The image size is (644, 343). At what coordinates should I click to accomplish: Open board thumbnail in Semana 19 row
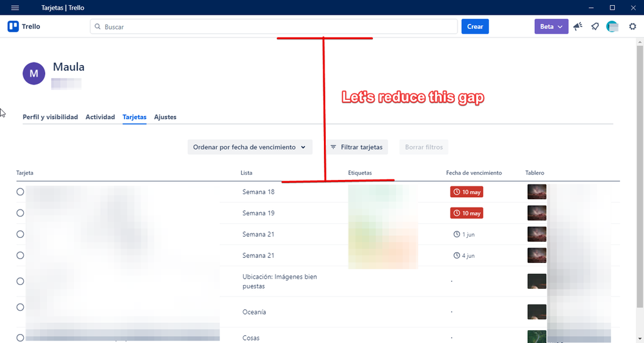pos(537,213)
